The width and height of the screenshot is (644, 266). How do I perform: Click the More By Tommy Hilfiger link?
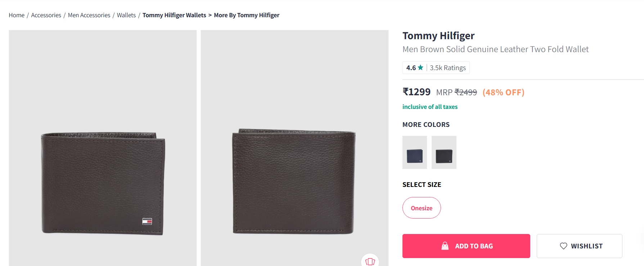(247, 15)
